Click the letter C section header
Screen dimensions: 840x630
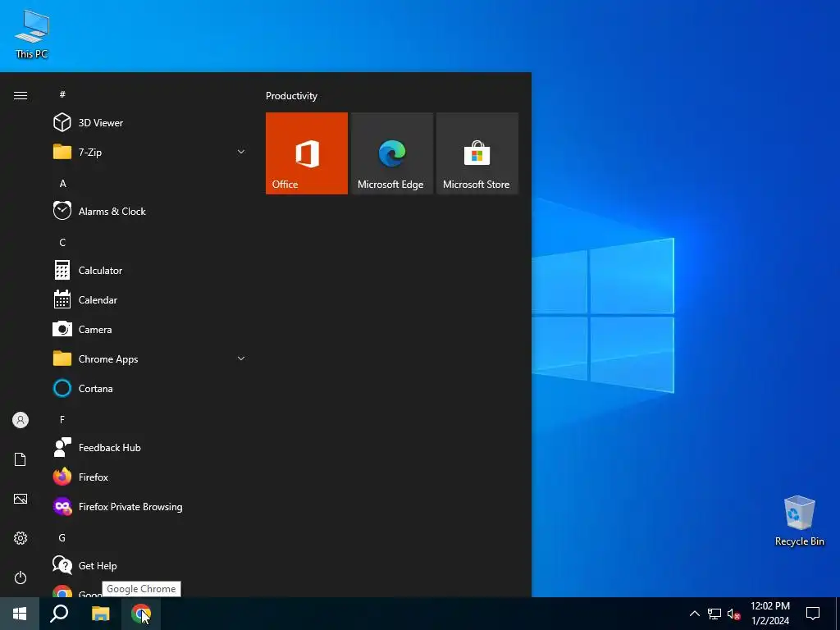click(62, 242)
